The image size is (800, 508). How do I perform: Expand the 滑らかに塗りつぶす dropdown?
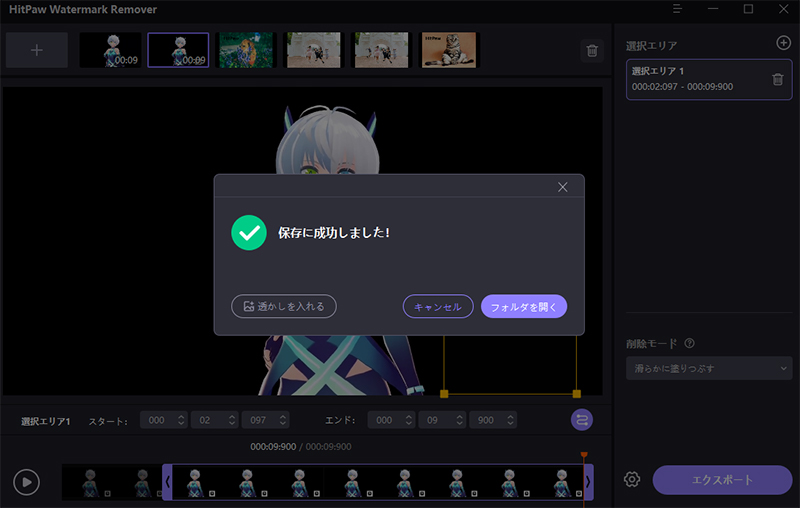709,368
